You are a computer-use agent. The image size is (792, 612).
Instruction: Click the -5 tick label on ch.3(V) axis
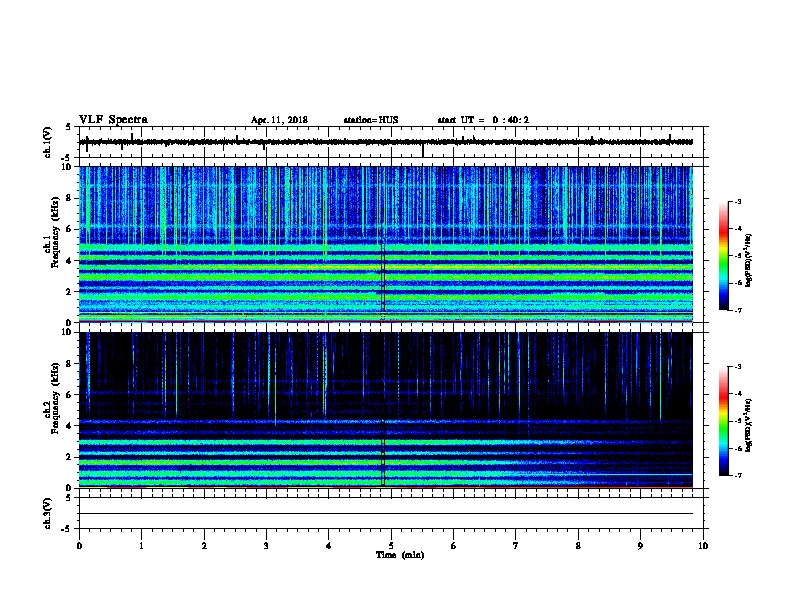click(67, 529)
